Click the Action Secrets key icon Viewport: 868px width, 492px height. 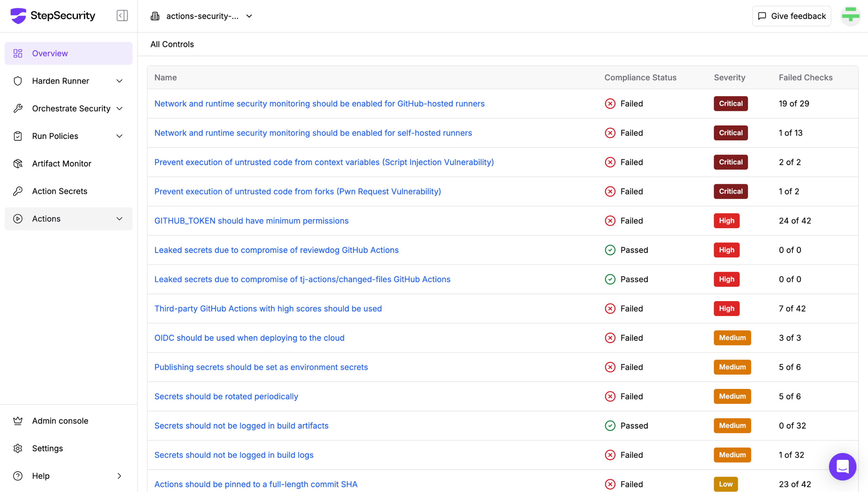click(x=18, y=191)
